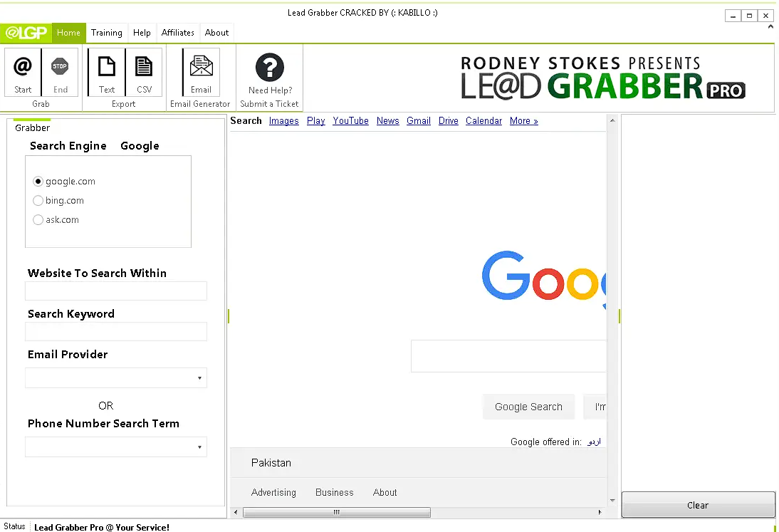This screenshot has width=779, height=532.
Task: Select the ask.com search engine
Action: pos(38,219)
